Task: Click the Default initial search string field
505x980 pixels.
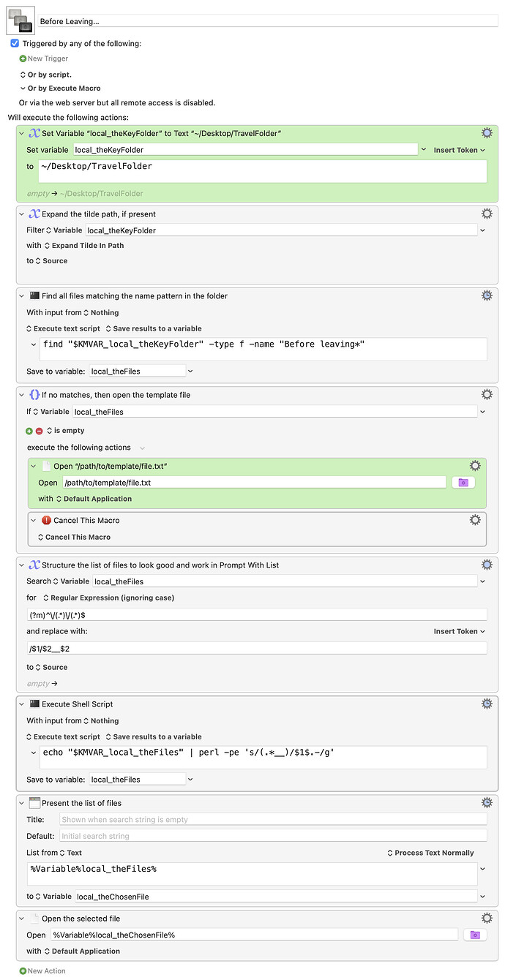Action: tap(273, 836)
